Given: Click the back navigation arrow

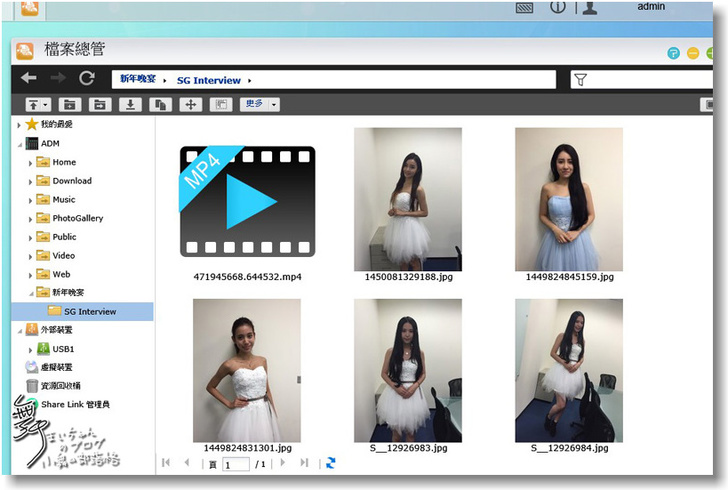Looking at the screenshot, I should pyautogui.click(x=29, y=79).
